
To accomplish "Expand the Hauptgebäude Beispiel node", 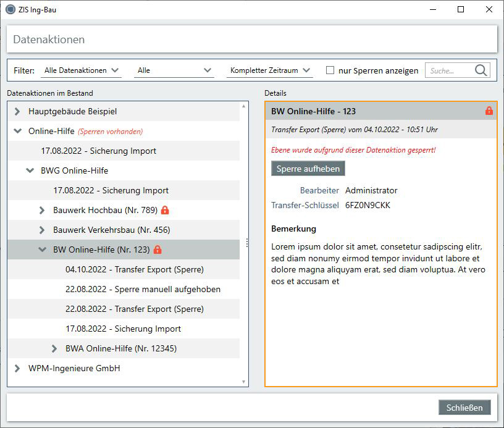I will pyautogui.click(x=17, y=112).
